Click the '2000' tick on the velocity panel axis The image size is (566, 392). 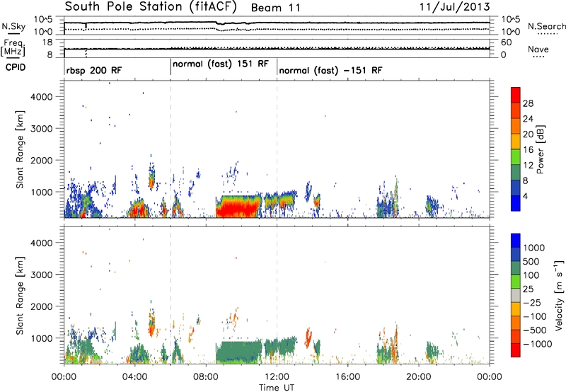click(x=41, y=306)
